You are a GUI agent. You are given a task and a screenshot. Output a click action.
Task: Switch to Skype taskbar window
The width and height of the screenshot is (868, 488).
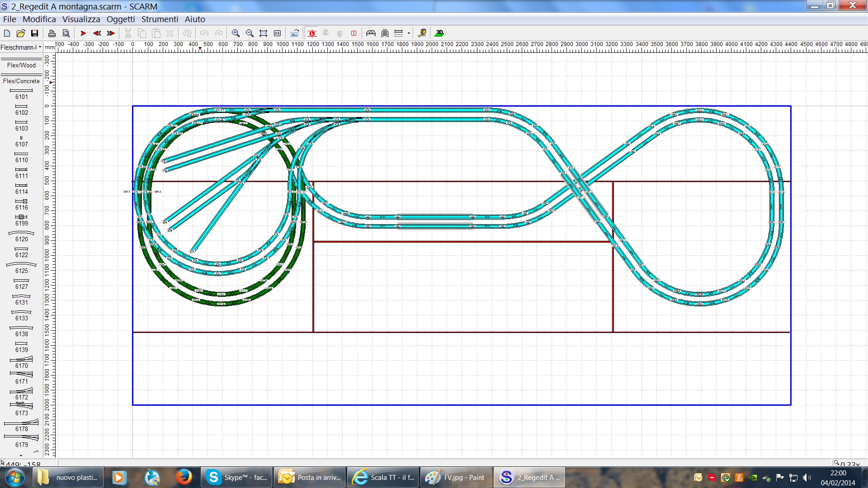pyautogui.click(x=236, y=477)
